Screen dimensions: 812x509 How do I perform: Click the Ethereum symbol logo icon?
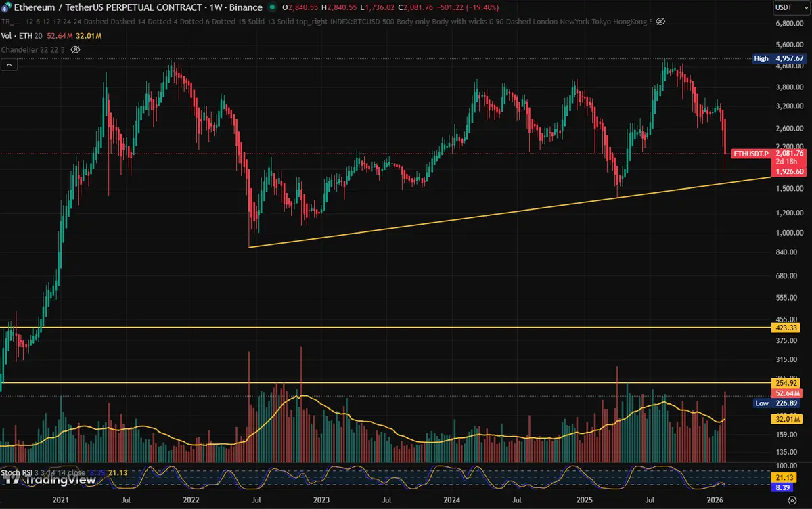click(x=7, y=7)
